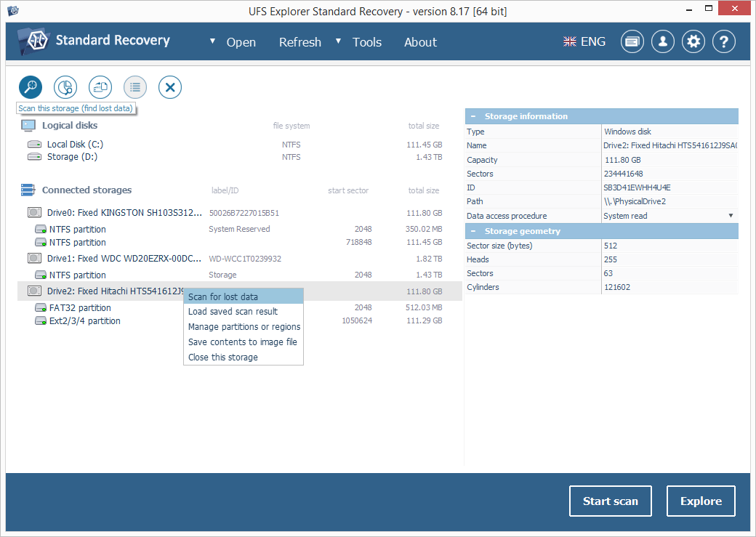Click the ENG language selector
The image size is (756, 537).
tap(584, 42)
